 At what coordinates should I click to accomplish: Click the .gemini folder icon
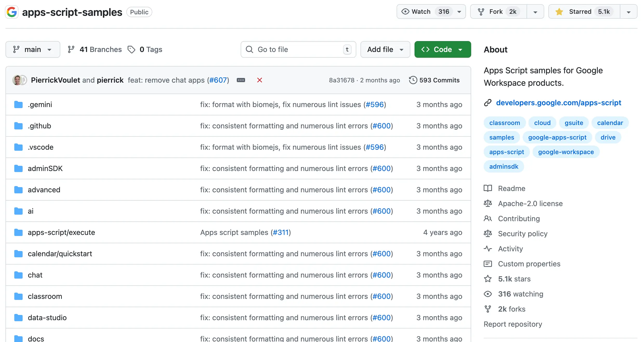(x=18, y=104)
